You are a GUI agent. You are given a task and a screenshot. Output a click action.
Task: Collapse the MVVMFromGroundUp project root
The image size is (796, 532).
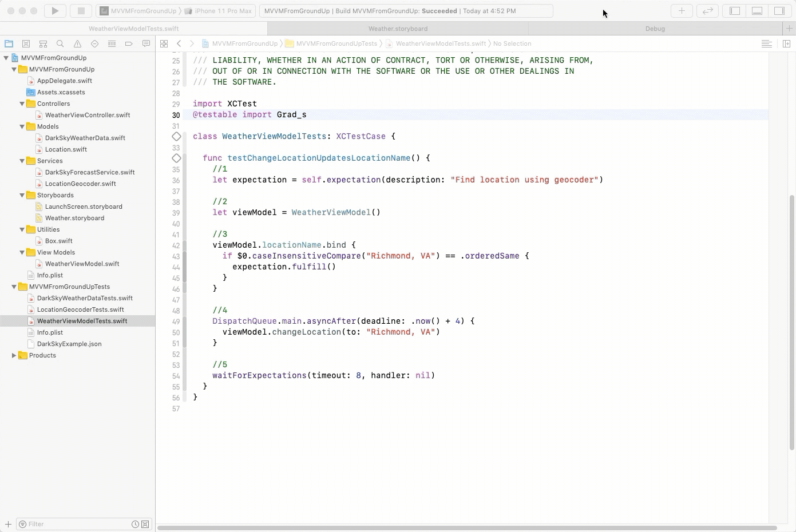pyautogui.click(x=6, y=58)
